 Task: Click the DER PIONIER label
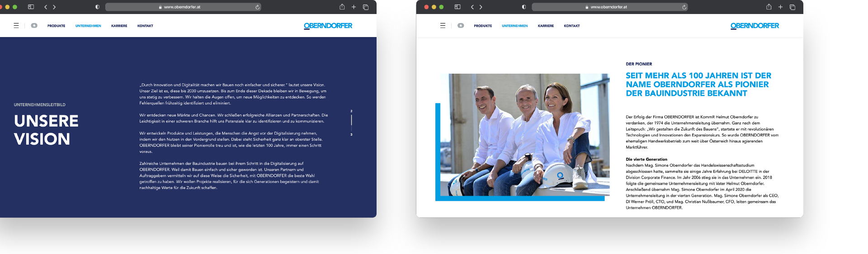coord(639,64)
